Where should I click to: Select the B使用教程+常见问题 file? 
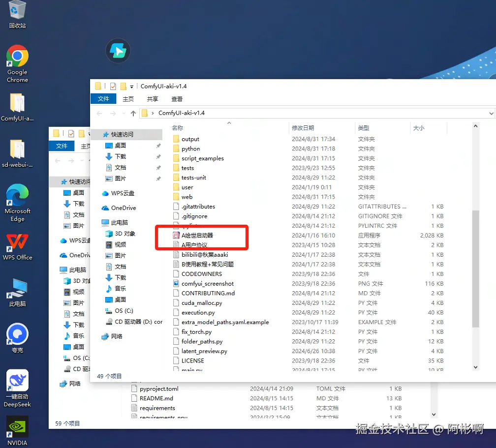(x=208, y=264)
